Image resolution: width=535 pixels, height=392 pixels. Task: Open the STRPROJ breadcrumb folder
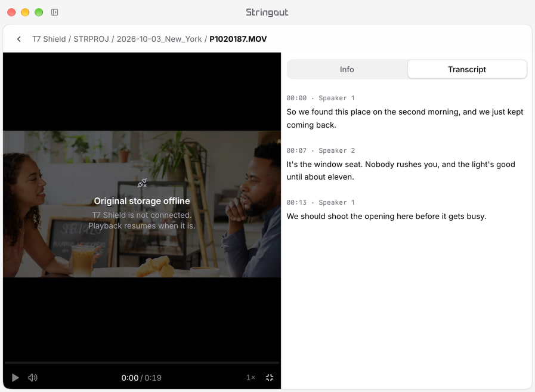click(x=91, y=39)
